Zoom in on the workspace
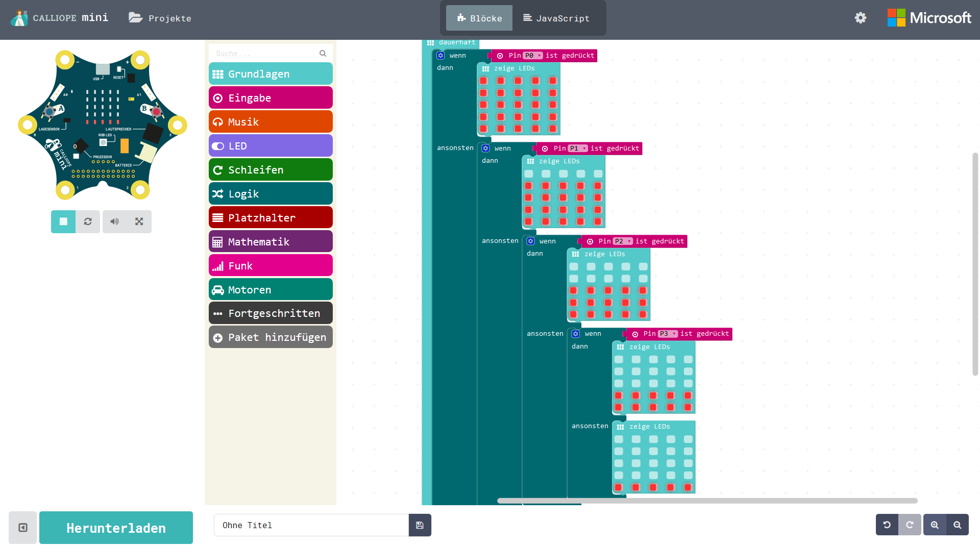Viewport: 980px width, 545px height. (935, 525)
